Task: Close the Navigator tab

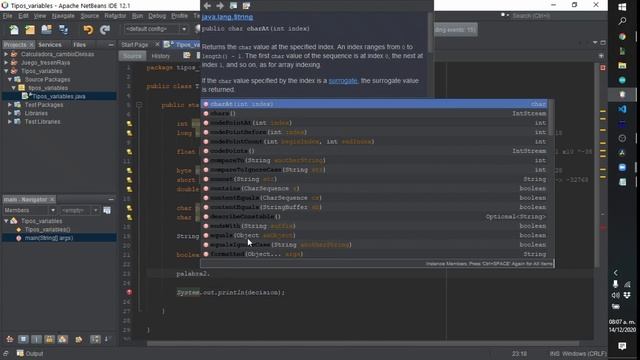Action: [52, 199]
